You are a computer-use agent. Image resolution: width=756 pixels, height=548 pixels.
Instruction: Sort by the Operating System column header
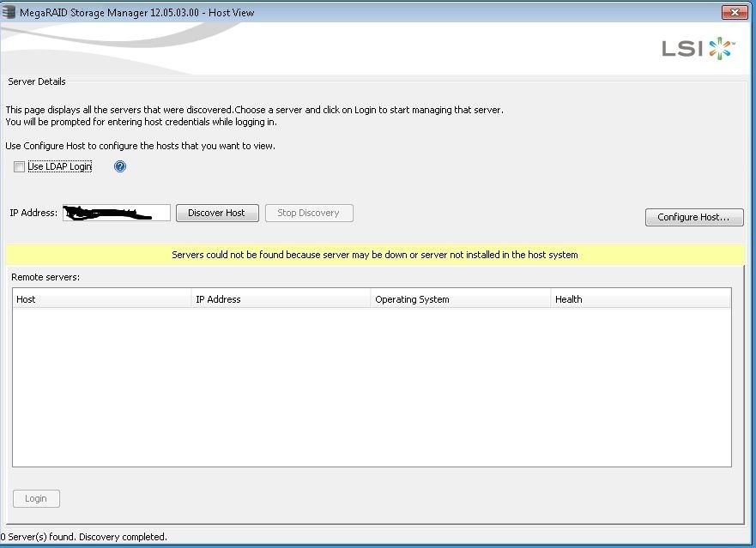point(461,298)
